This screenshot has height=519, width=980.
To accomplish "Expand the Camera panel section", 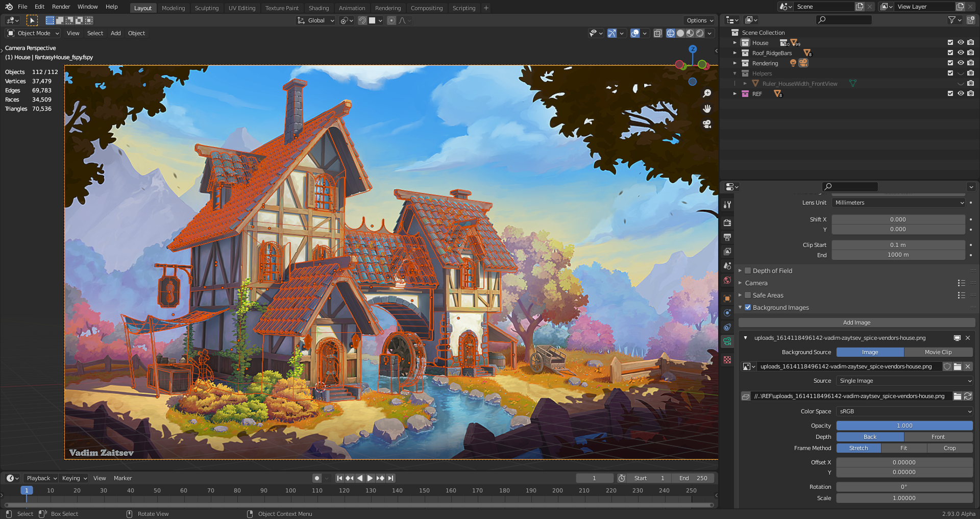I will coord(740,283).
